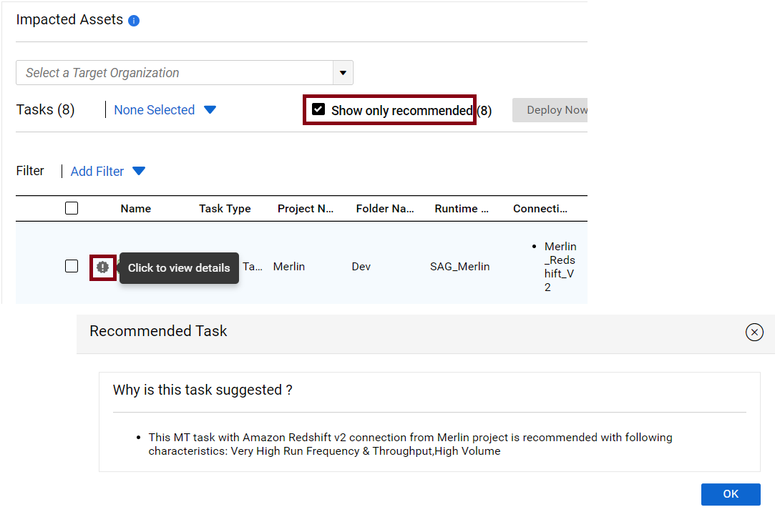Click the recommended task badge icon

(x=102, y=267)
